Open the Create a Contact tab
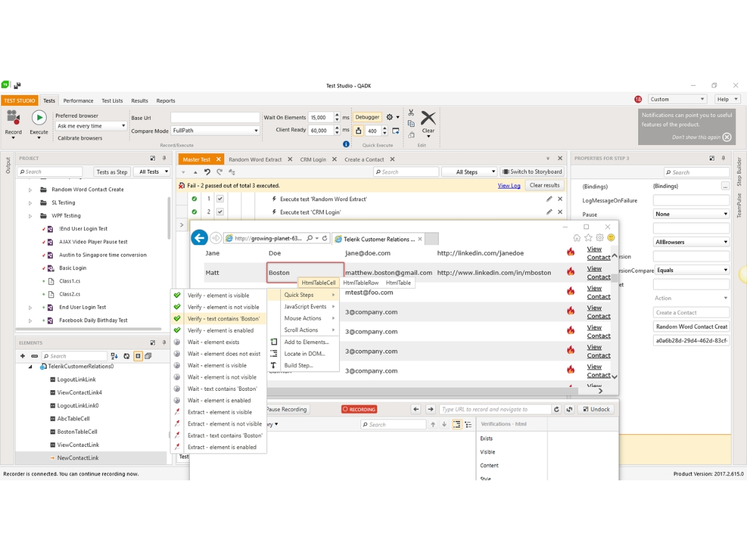Image resolution: width=747 pixels, height=560 pixels. [364, 159]
